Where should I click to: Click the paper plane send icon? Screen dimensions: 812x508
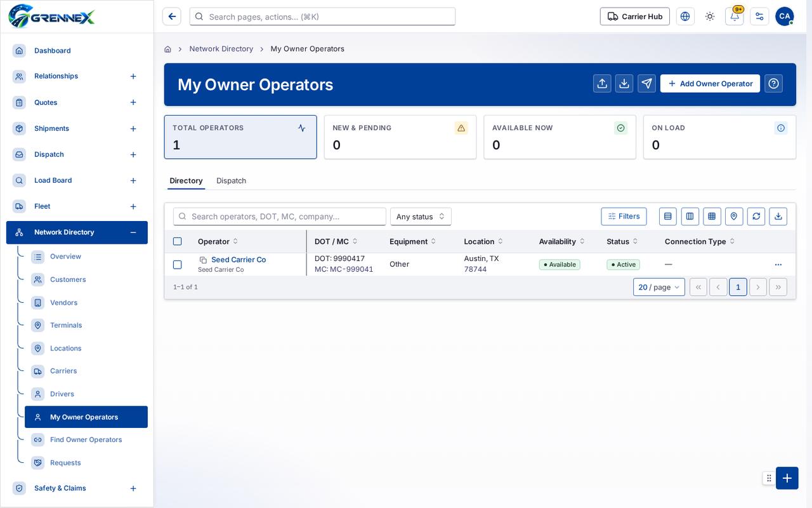(x=646, y=84)
